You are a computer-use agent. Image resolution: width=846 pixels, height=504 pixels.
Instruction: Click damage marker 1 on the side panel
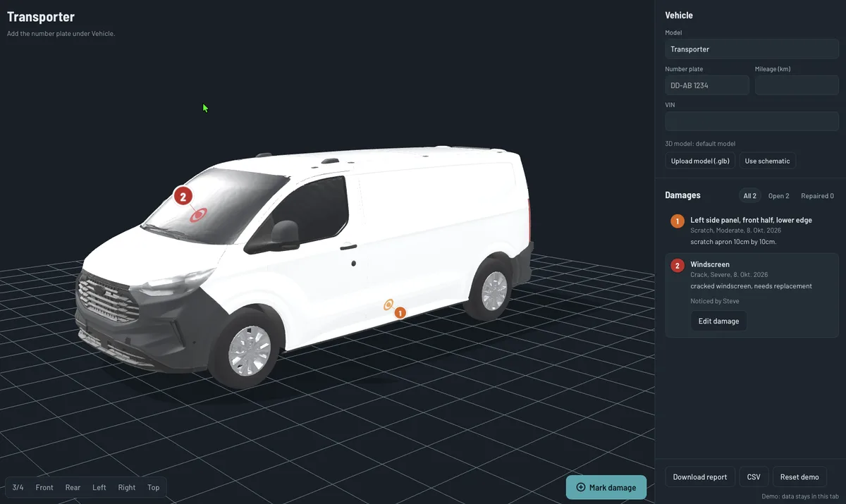tap(400, 312)
